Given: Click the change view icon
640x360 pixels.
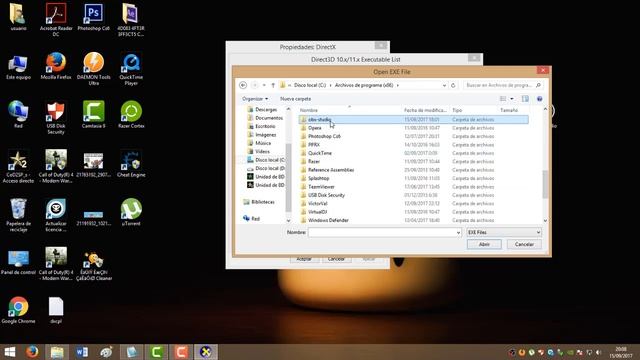Looking at the screenshot, I should coord(503,99).
